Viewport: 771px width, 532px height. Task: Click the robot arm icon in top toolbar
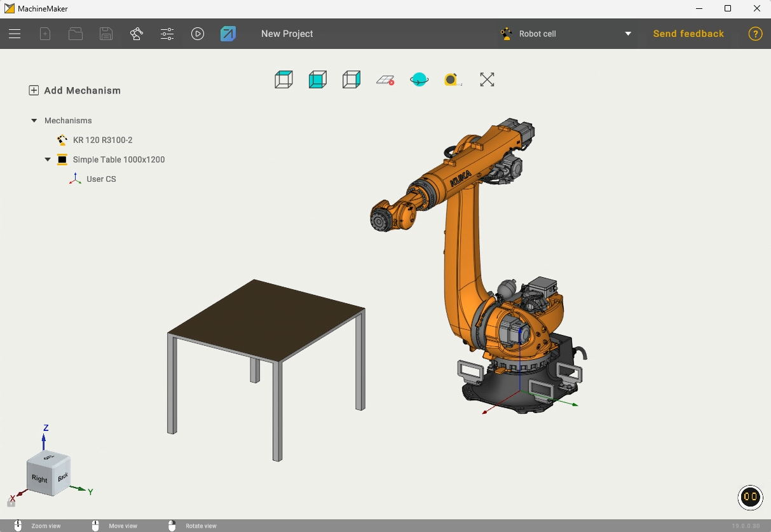[x=136, y=34]
